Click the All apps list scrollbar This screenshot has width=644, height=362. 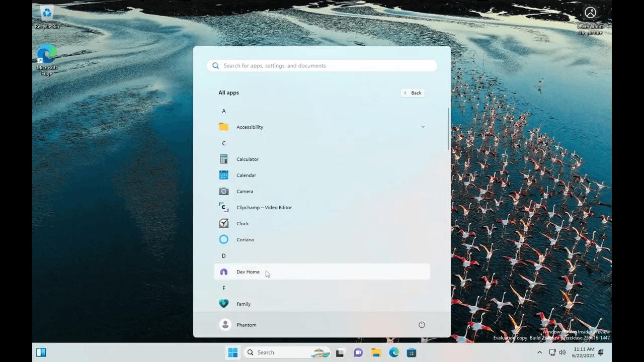pyautogui.click(x=449, y=129)
